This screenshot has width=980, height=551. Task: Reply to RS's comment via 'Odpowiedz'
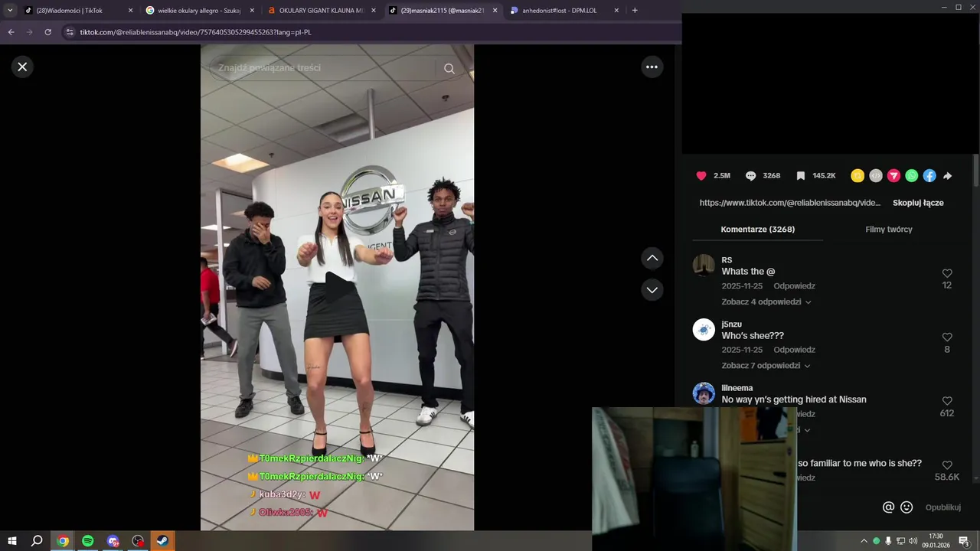794,286
